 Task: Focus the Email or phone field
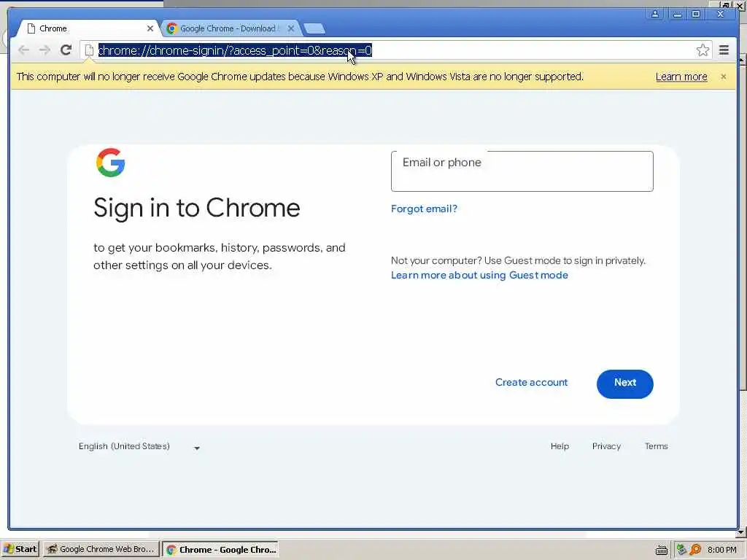click(x=522, y=171)
